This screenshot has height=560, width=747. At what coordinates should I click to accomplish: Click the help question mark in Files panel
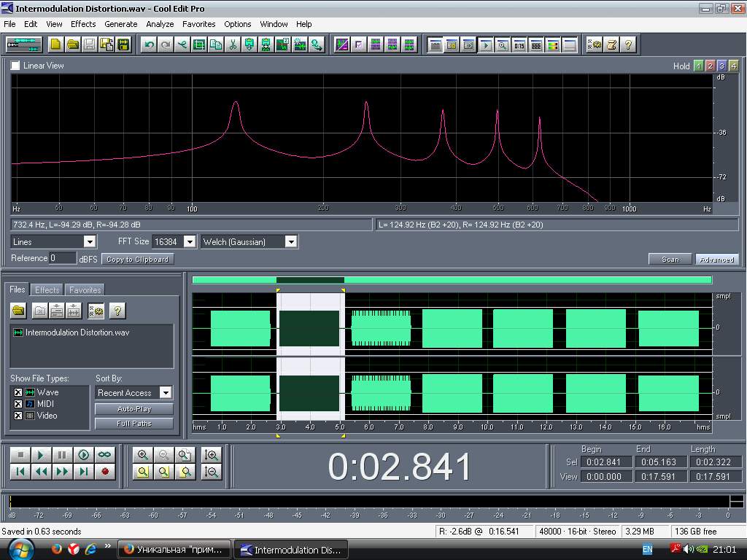[117, 311]
